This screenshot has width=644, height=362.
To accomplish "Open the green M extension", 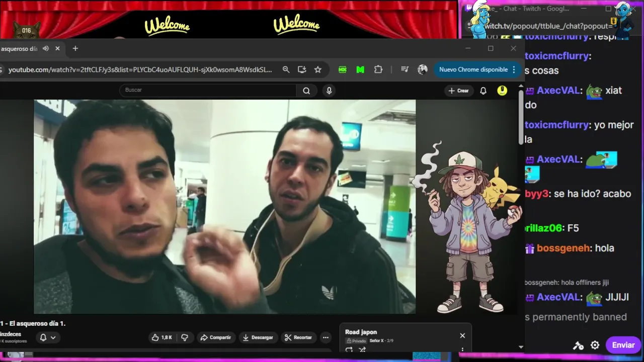I will [360, 70].
